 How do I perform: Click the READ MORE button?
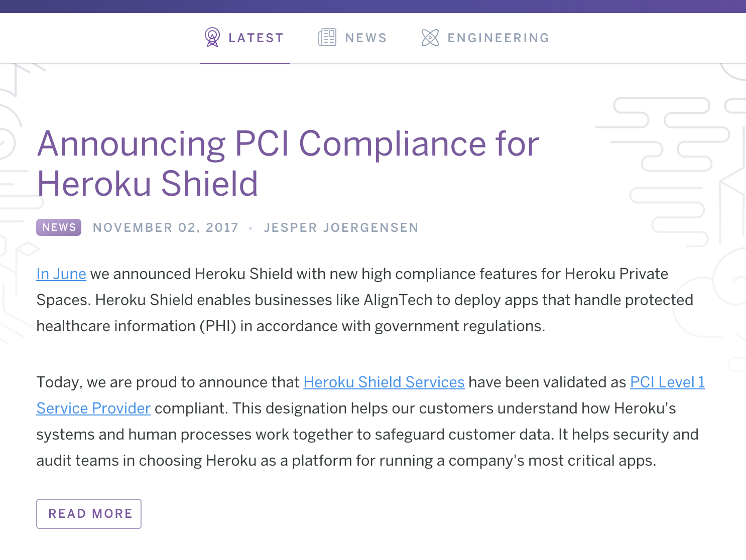[x=89, y=513]
